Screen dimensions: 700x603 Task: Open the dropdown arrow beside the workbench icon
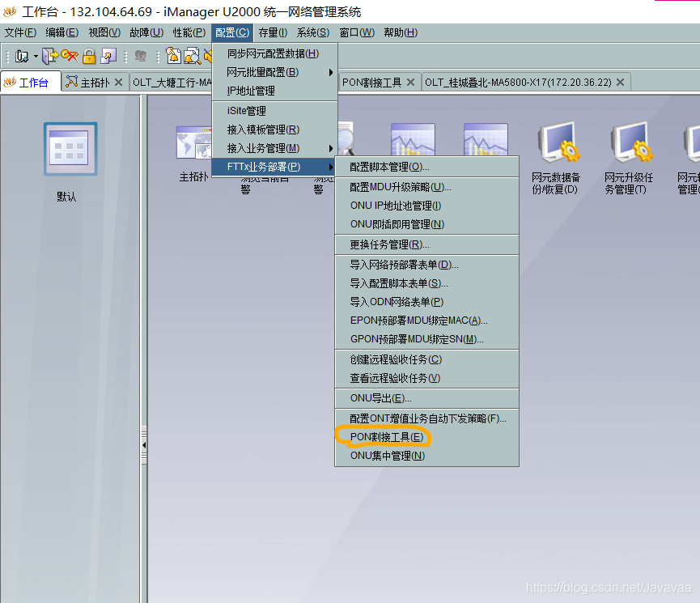(x=36, y=57)
